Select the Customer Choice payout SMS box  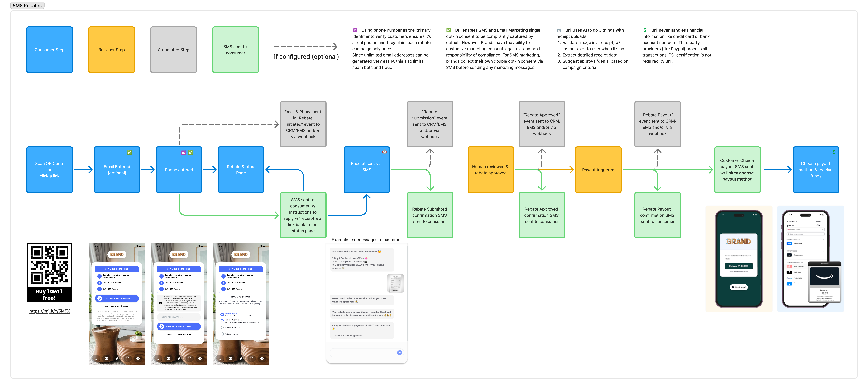coord(738,170)
